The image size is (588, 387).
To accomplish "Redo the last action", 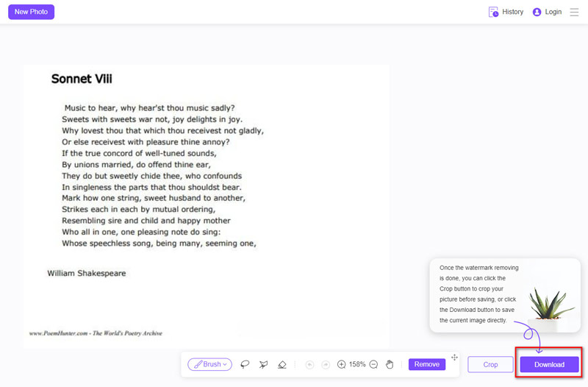I will (x=326, y=364).
